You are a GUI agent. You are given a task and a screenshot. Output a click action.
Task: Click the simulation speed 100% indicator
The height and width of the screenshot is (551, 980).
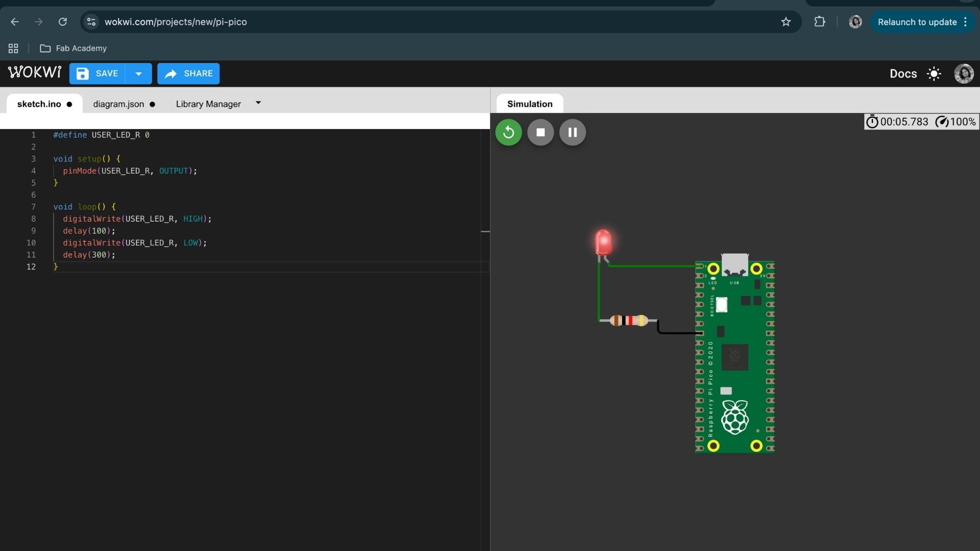pyautogui.click(x=955, y=122)
